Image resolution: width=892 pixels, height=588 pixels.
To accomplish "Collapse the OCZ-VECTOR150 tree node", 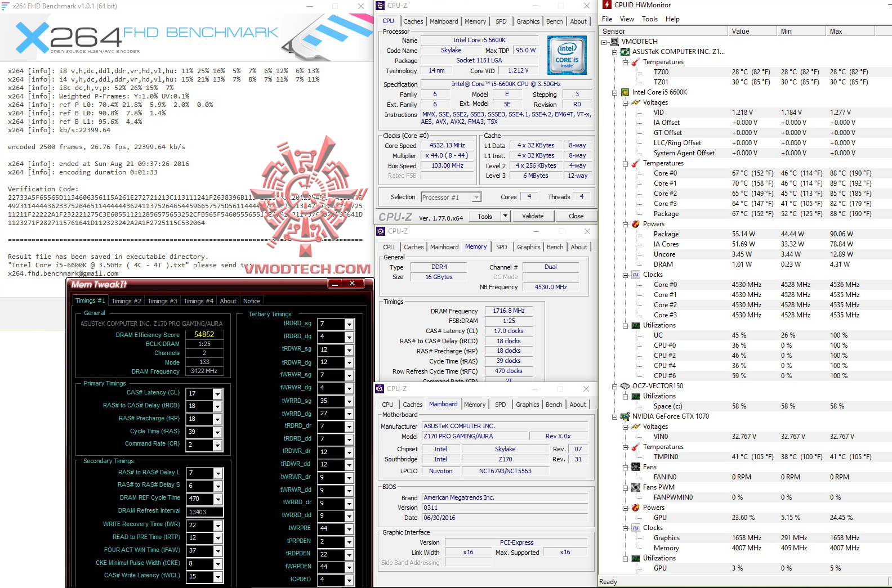I will [615, 386].
